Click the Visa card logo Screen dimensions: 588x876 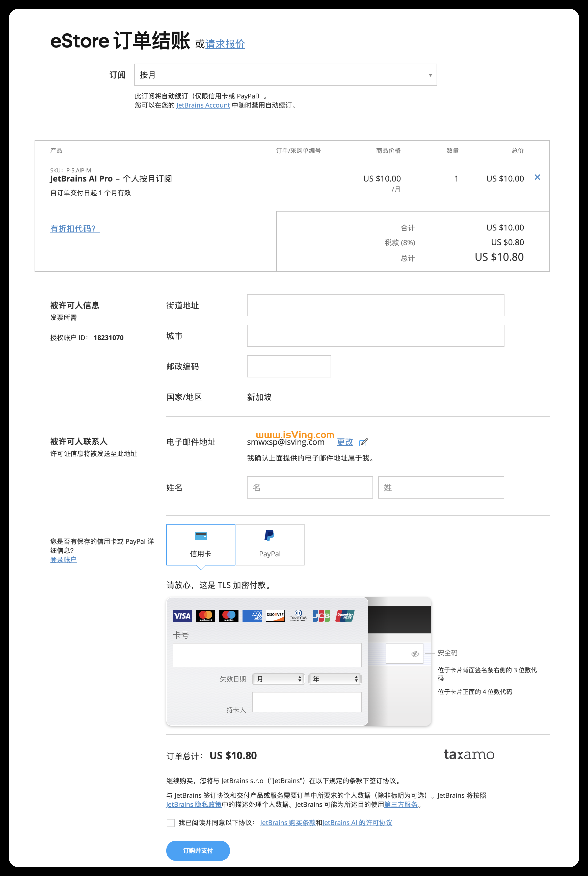[x=182, y=616]
